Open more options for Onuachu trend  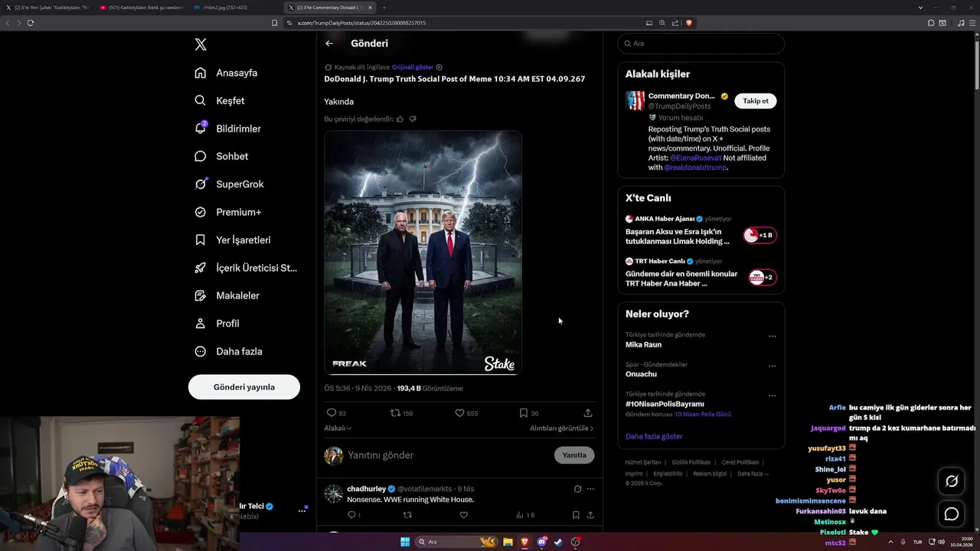[772, 366]
